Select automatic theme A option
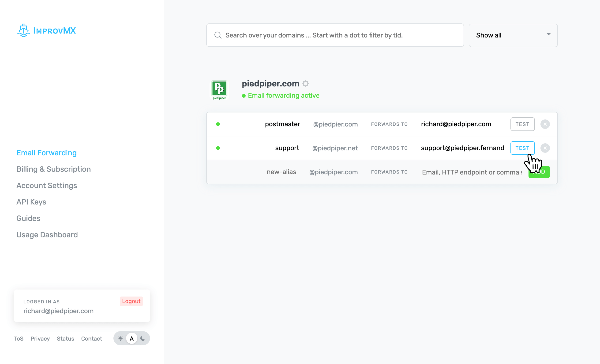Viewport: 600px width, 364px height. [131, 338]
